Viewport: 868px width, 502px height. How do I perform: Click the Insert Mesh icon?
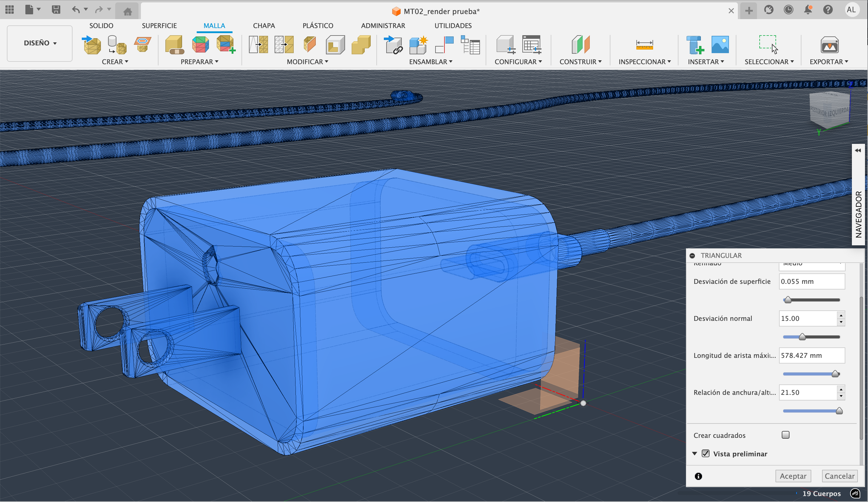tap(92, 45)
